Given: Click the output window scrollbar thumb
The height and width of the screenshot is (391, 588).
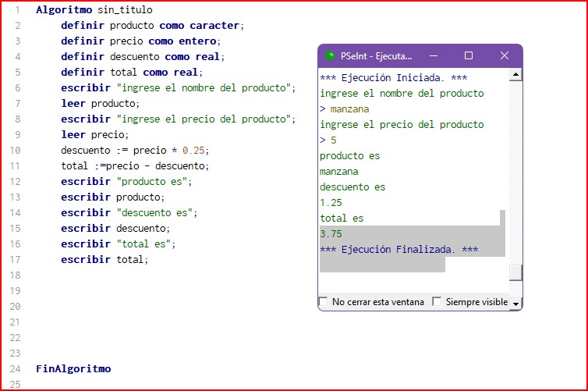Looking at the screenshot, I should pyautogui.click(x=515, y=272).
